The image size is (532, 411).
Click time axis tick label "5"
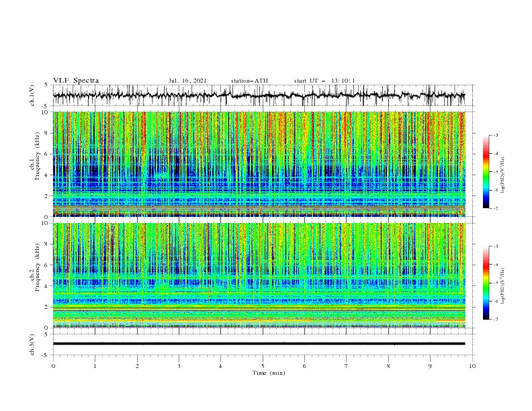(x=263, y=366)
